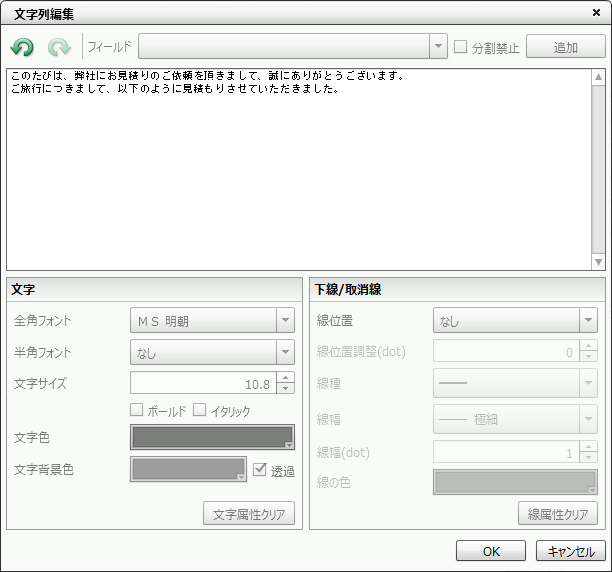The height and width of the screenshot is (572, 612).
Task: Open the フィールド dropdown list
Action: [x=438, y=46]
